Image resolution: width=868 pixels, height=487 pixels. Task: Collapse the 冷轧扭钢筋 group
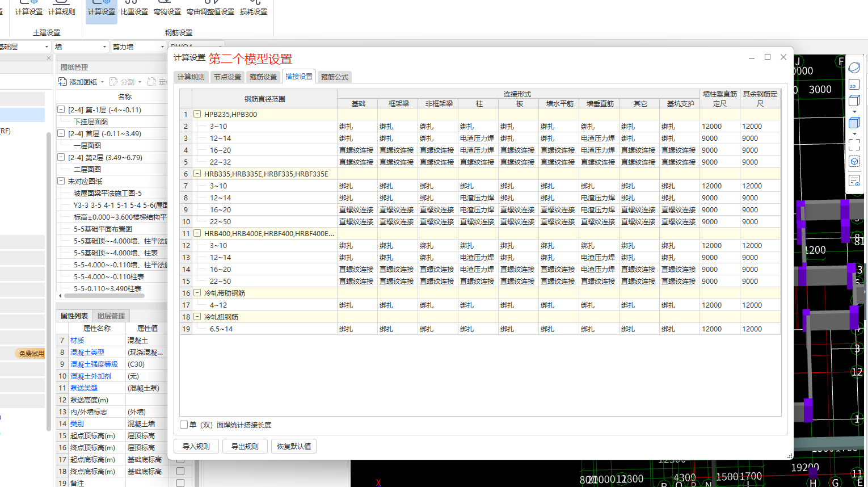[197, 317]
